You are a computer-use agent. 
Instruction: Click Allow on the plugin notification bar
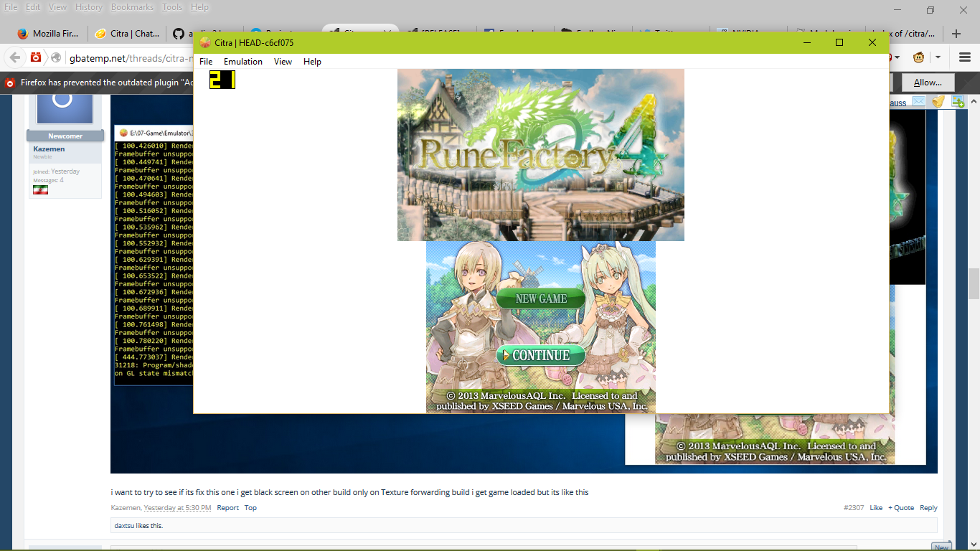click(928, 83)
